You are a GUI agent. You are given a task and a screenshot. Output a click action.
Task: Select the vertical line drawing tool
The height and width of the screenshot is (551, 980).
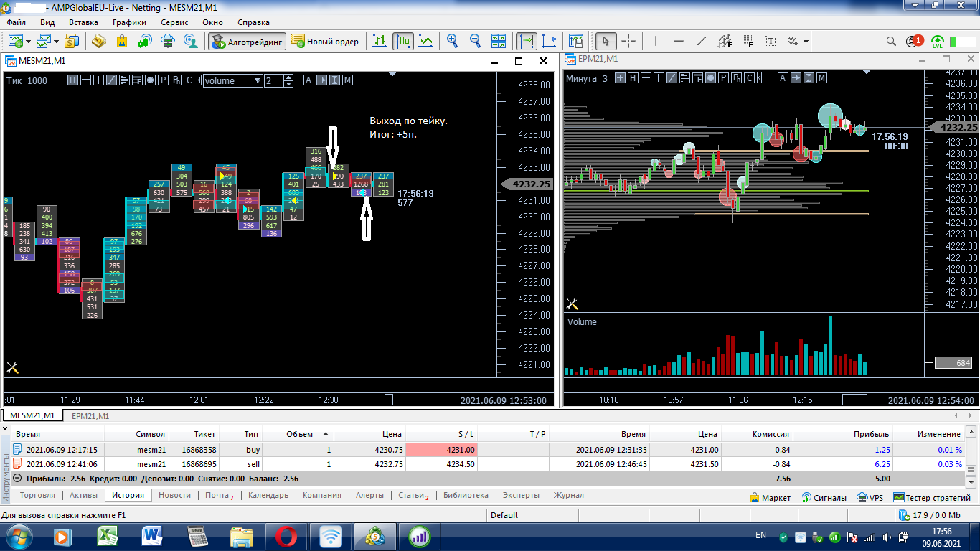point(656,41)
